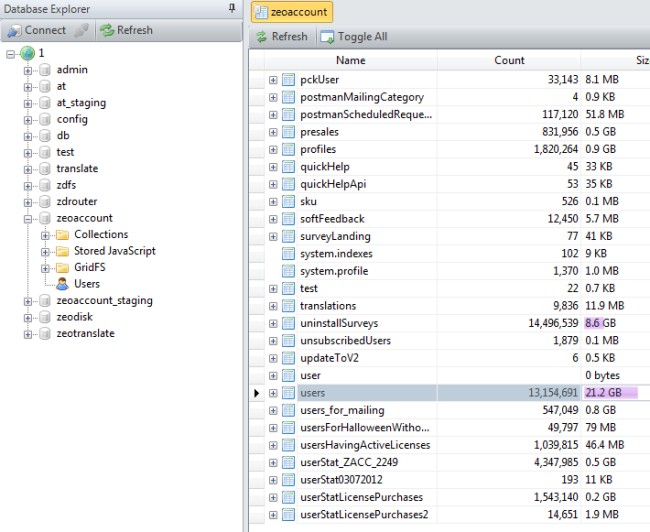Expand the uninstallSurveys collection row
Viewport: 650px width, 532px height.
point(273,323)
